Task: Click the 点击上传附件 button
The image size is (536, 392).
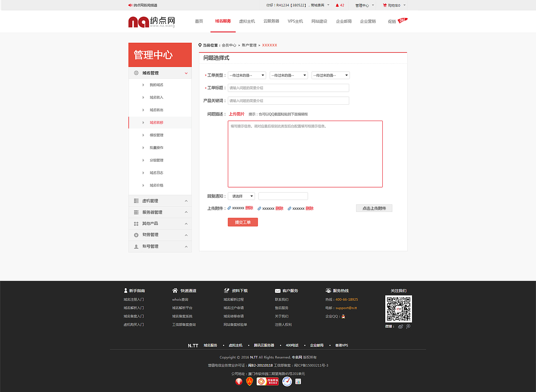Action: [374, 208]
